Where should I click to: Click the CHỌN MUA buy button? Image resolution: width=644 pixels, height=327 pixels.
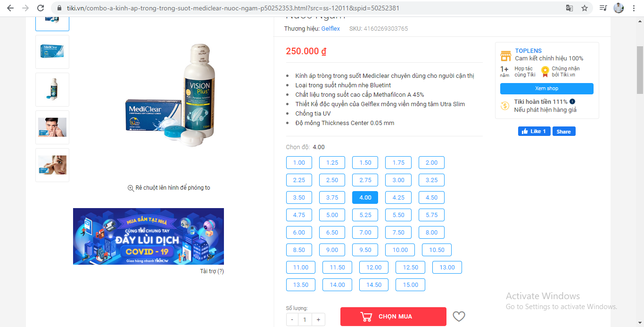pos(393,317)
